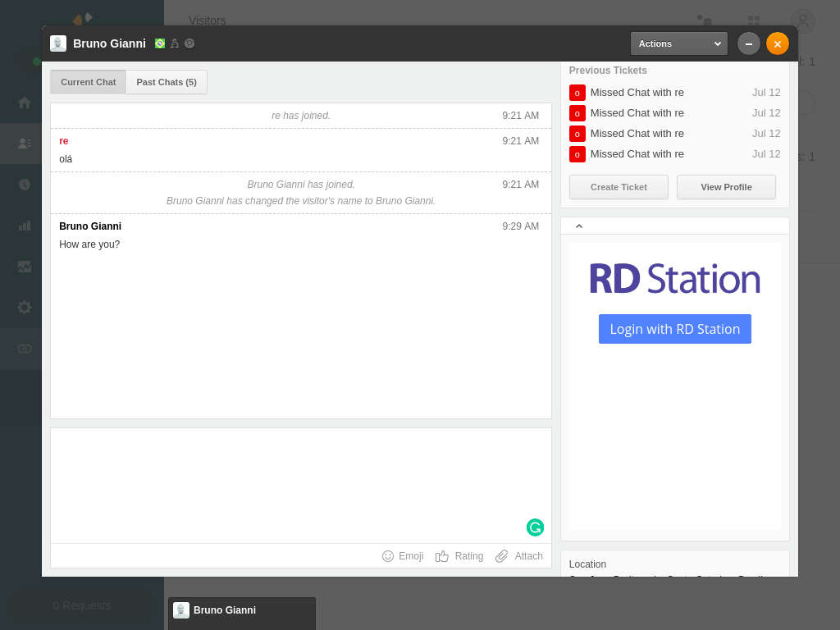Open the Analytics bar chart sidebar icon
Viewport: 840px width, 630px height.
tap(24, 226)
